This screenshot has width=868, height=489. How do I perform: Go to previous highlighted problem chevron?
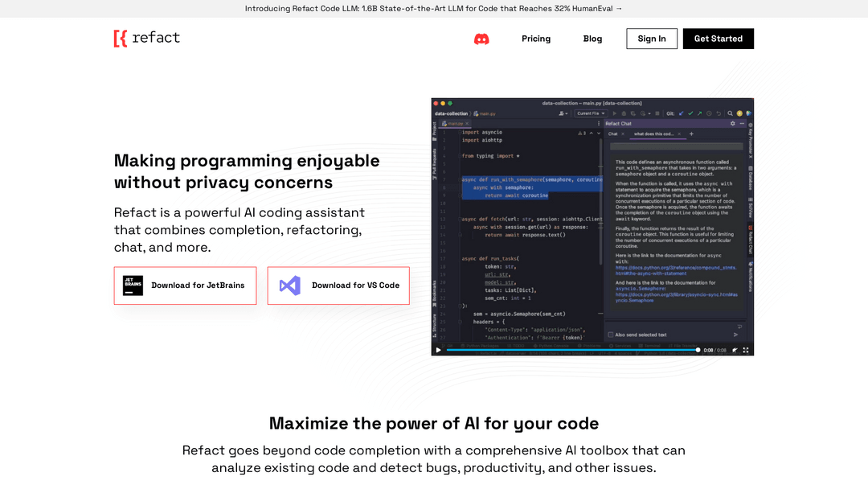point(592,133)
